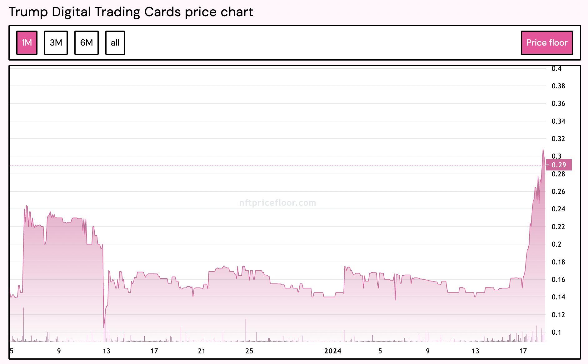Click the 2024 label on the time axis
Image resolution: width=588 pixels, height=364 pixels.
click(x=333, y=351)
